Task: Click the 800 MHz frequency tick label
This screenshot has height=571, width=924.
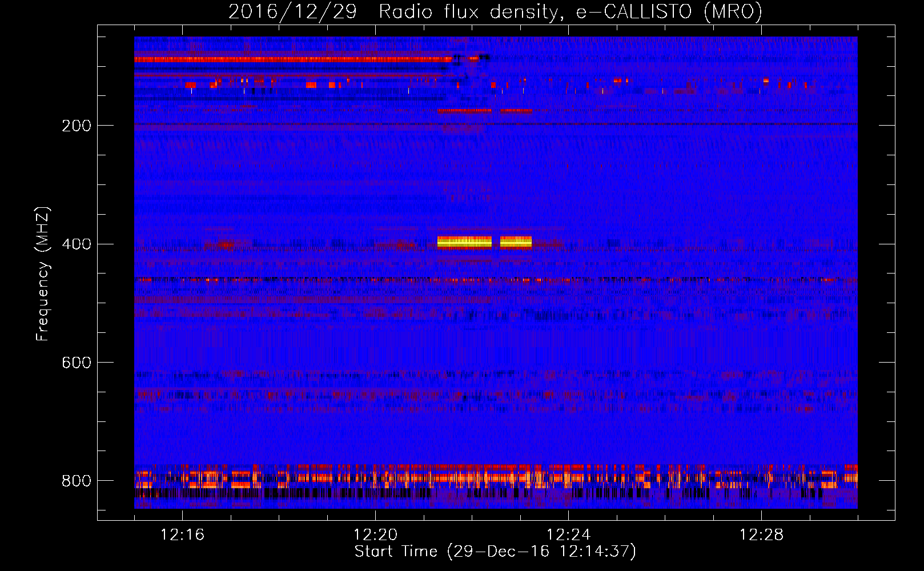Action: (76, 481)
